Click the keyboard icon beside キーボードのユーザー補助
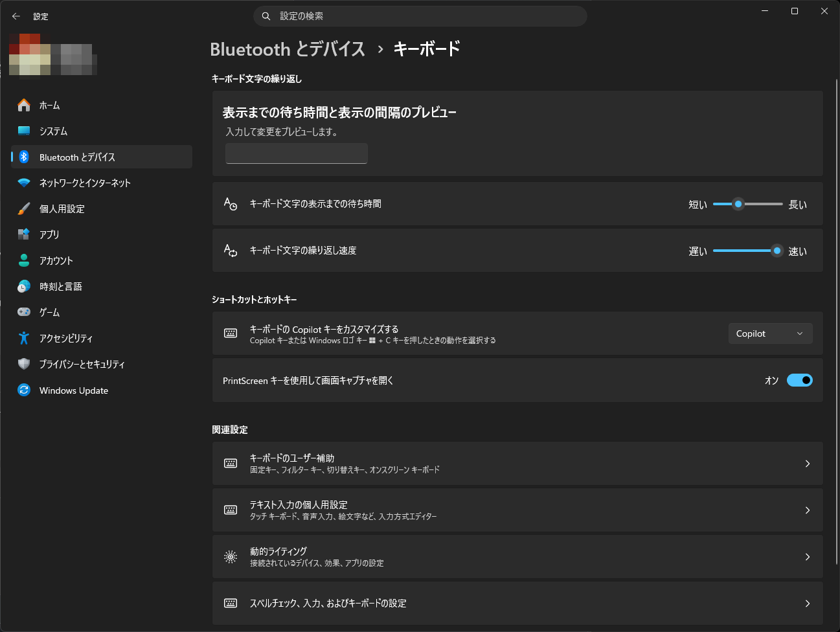840x632 pixels. point(231,463)
